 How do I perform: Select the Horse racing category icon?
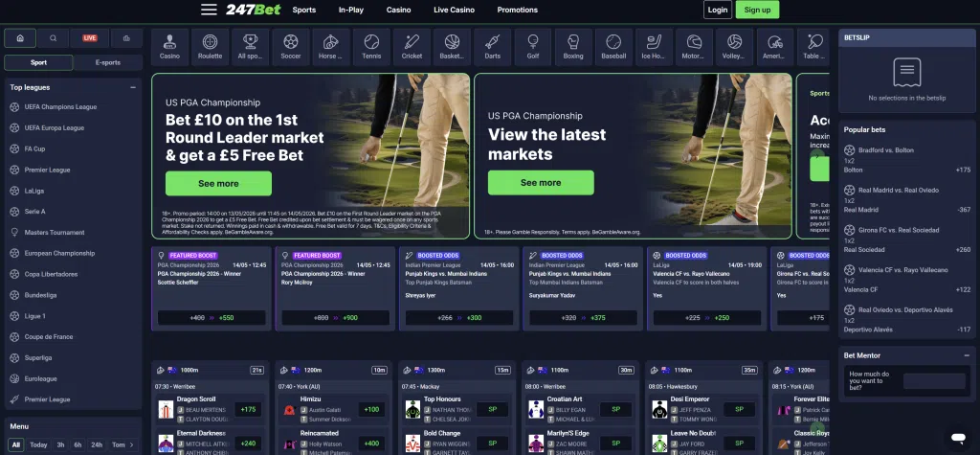330,47
